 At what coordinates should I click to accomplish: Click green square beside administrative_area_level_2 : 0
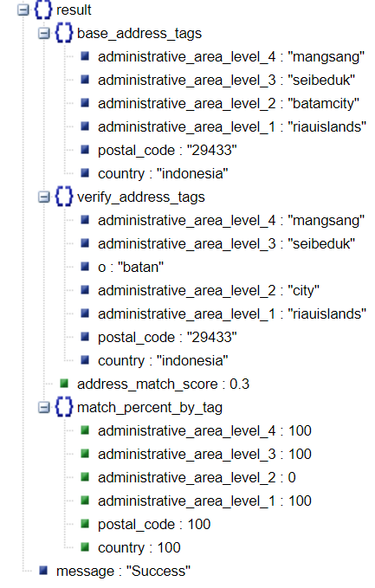(x=85, y=477)
